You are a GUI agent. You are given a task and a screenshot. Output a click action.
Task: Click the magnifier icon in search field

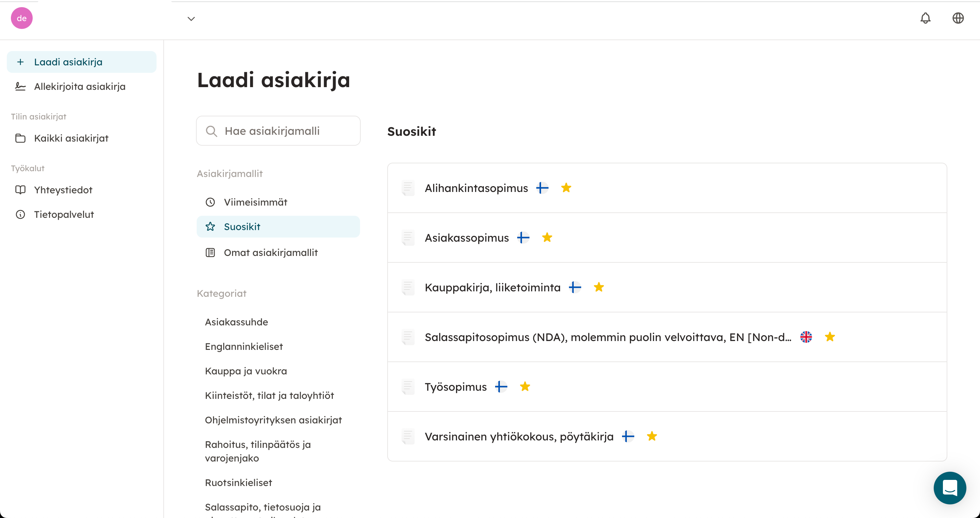pos(211,131)
